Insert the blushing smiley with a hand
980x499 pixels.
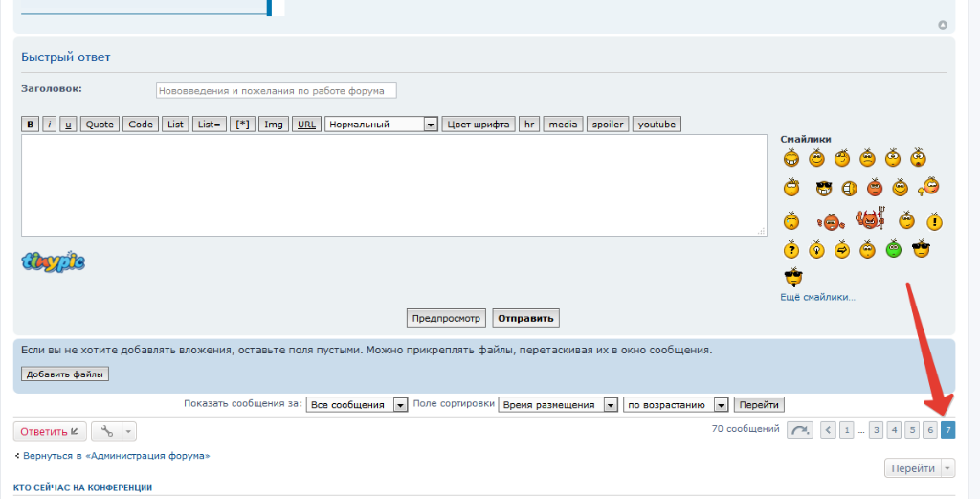pos(928,186)
